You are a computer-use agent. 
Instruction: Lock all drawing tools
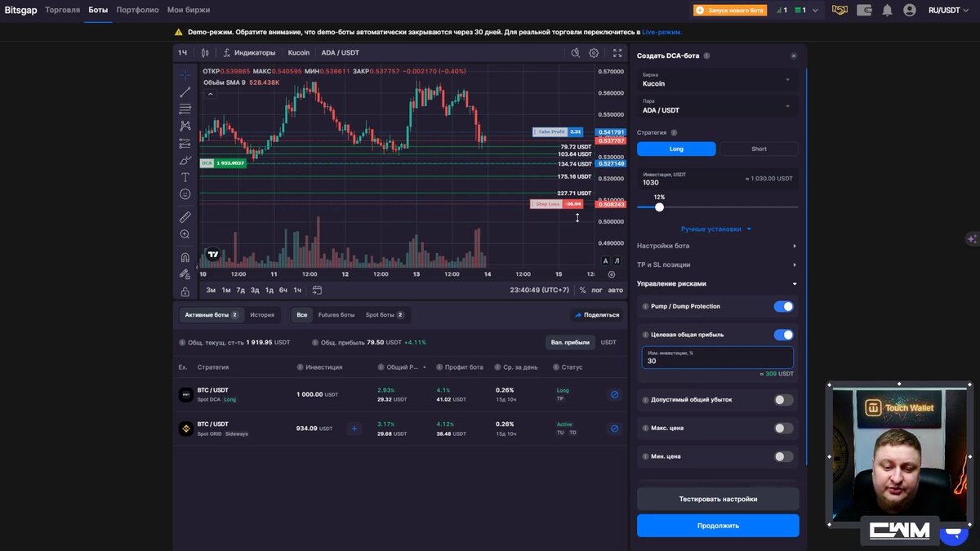[185, 291]
